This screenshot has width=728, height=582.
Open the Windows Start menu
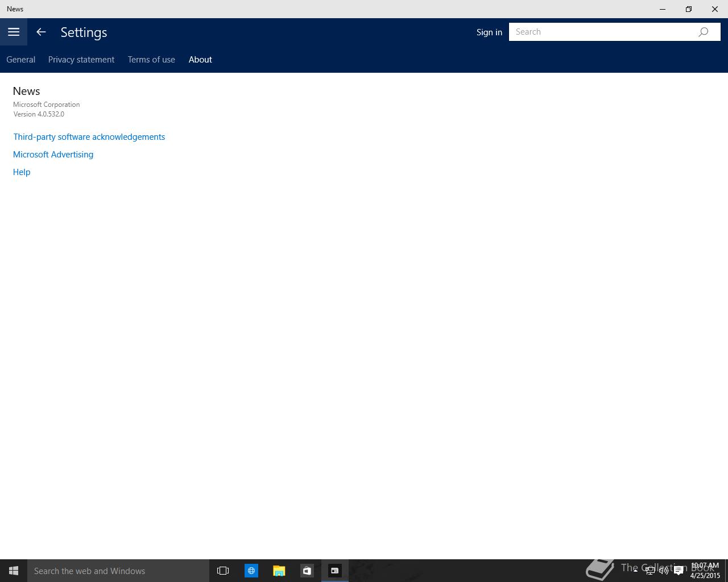tap(14, 571)
